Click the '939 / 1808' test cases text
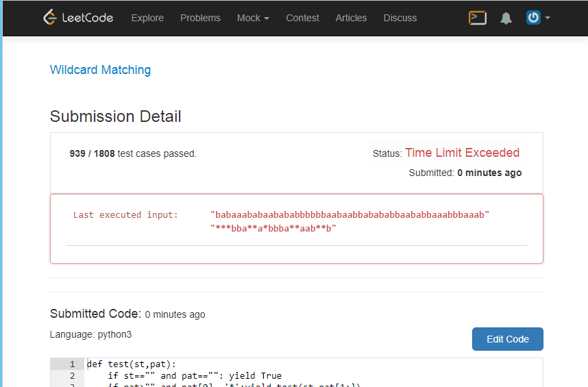 (93, 153)
